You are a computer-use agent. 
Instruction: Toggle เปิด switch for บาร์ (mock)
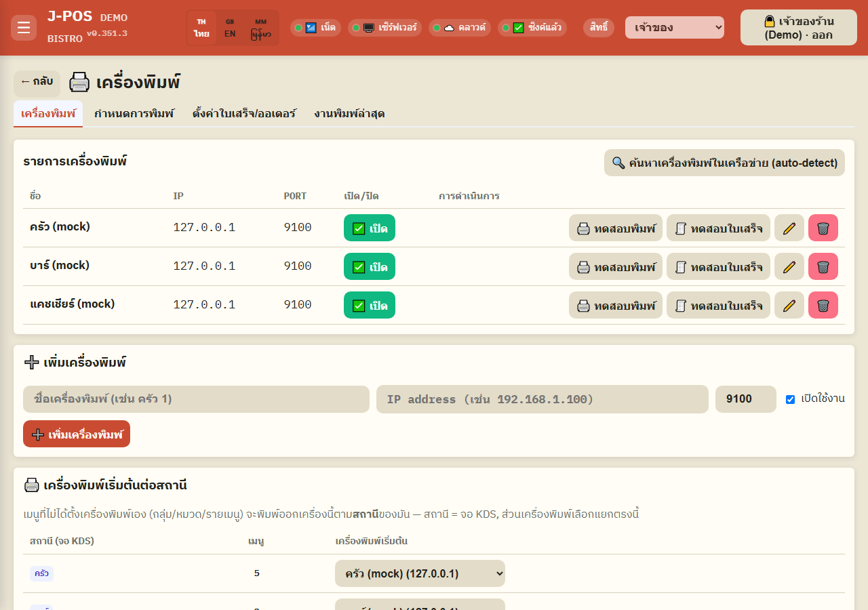370,266
